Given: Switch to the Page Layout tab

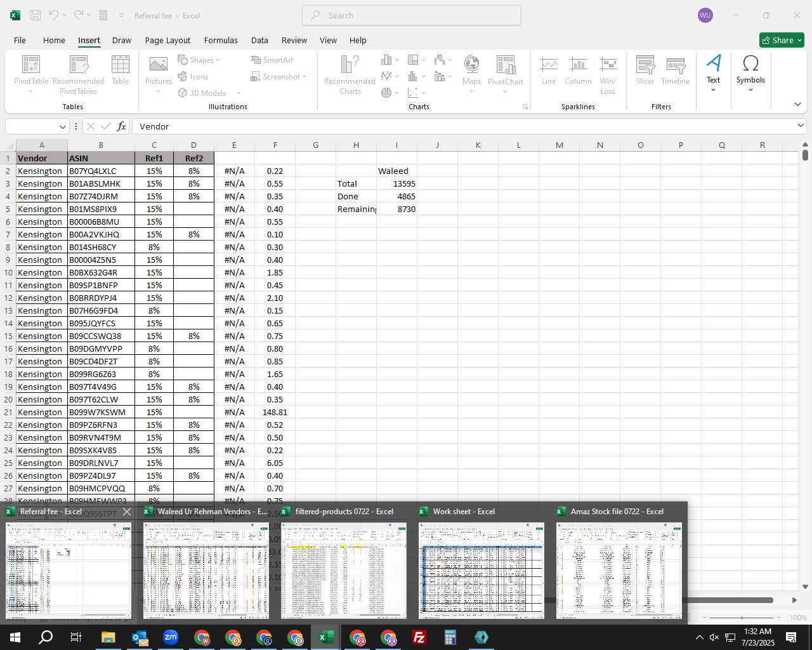Looking at the screenshot, I should (167, 40).
